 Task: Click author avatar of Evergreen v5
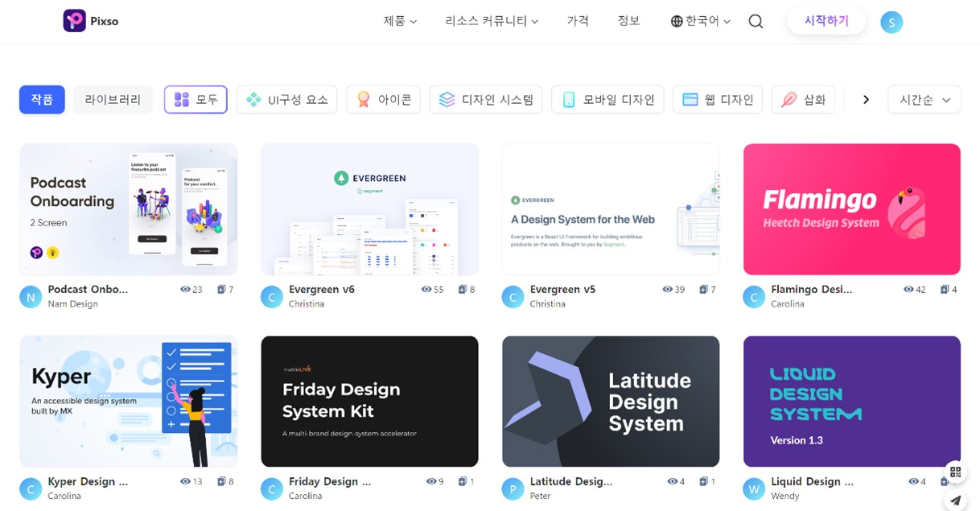[513, 297]
